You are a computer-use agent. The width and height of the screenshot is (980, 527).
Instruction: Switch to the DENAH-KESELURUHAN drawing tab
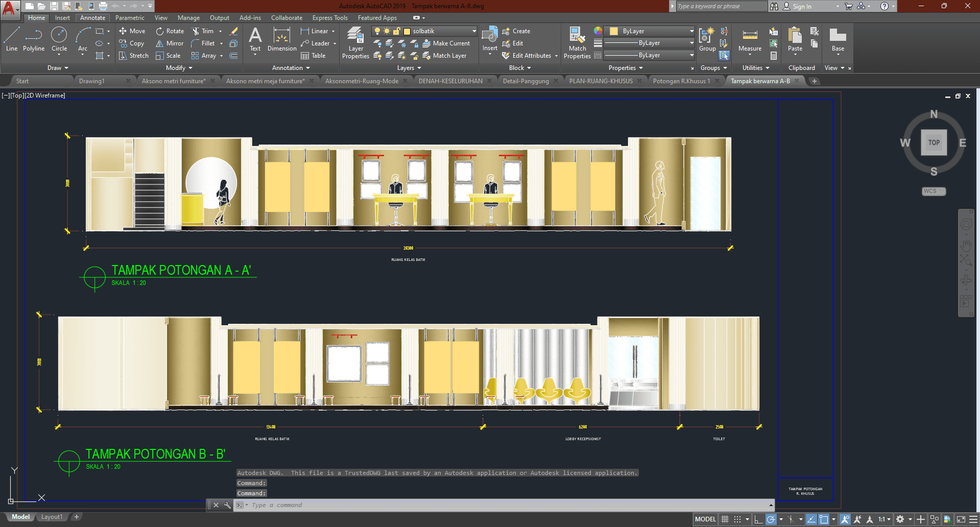tap(450, 81)
